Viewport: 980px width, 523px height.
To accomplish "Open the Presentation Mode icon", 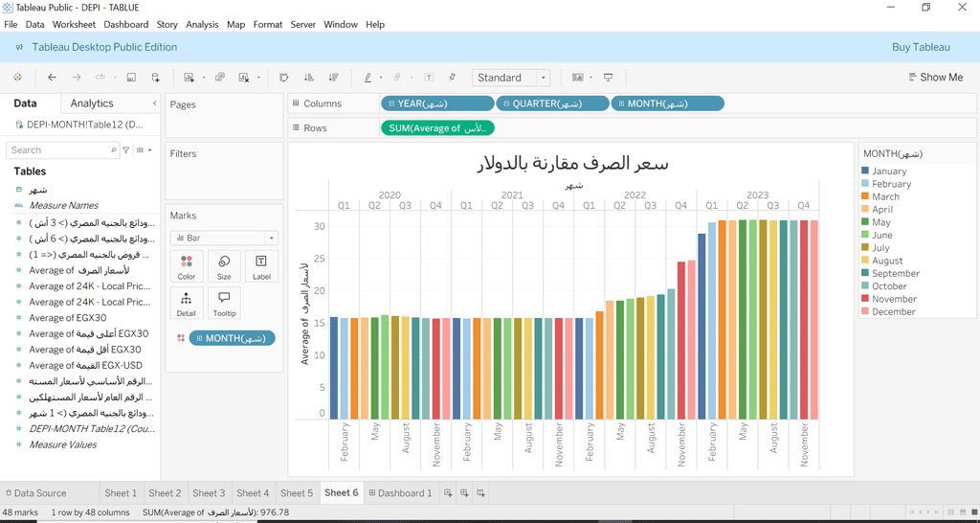I will (x=608, y=78).
